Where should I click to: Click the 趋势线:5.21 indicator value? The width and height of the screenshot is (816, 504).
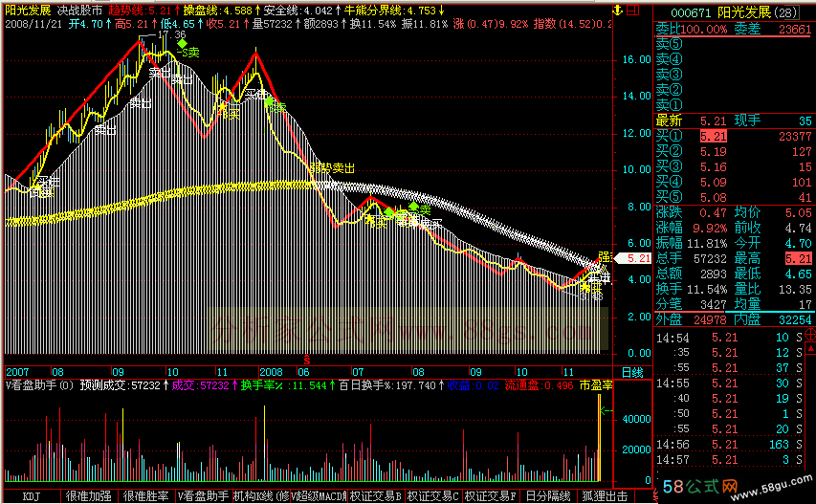click(144, 11)
